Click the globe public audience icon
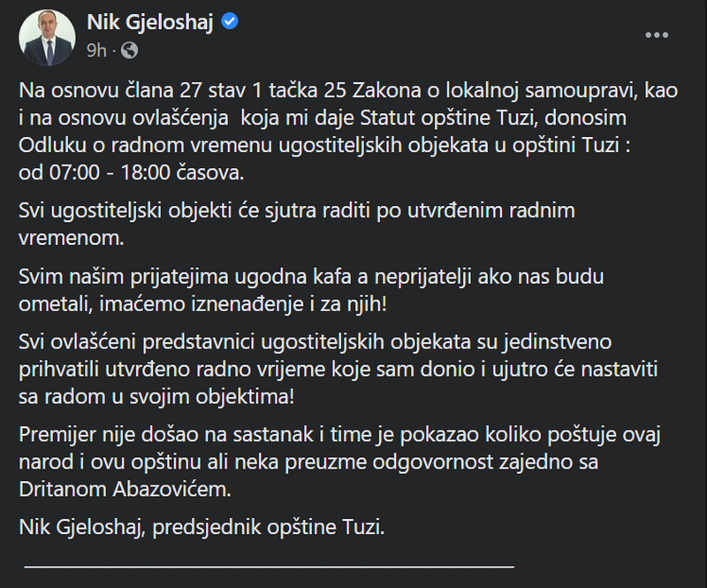707x588 pixels. pyautogui.click(x=129, y=50)
